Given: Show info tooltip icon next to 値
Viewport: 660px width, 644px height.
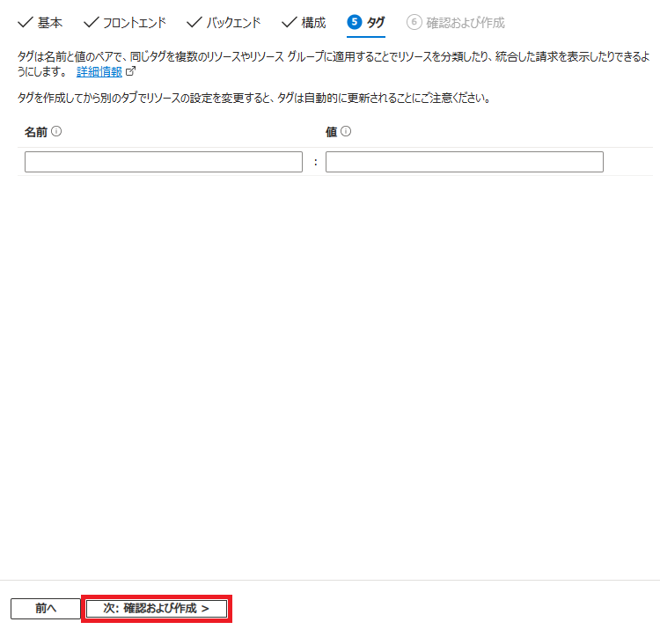Looking at the screenshot, I should point(346,131).
